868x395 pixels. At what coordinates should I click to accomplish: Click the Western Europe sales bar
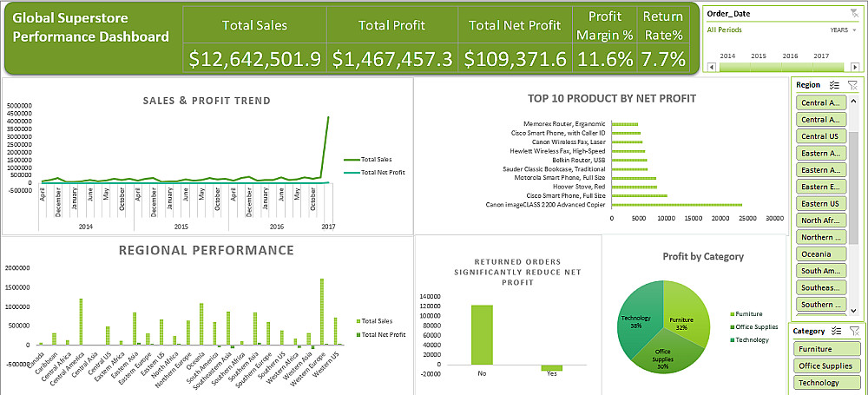[322, 312]
